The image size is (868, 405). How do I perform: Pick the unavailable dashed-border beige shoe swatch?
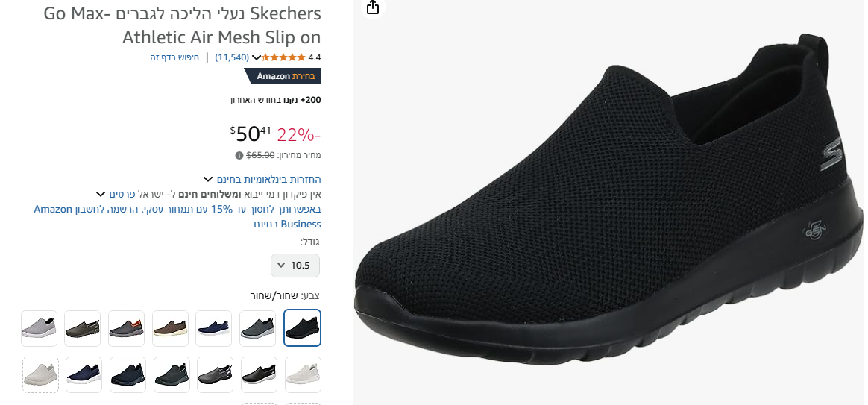coord(40,374)
